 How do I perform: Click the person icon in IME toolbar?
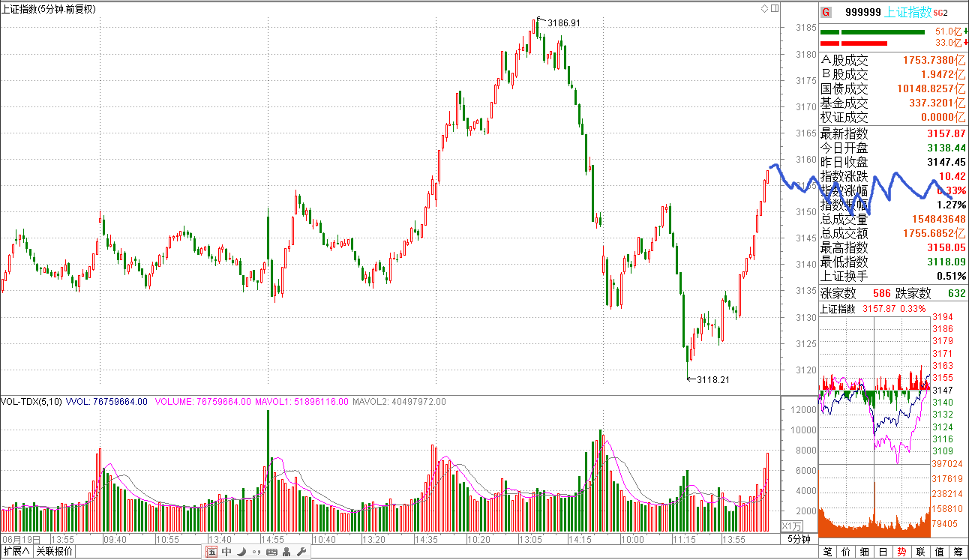click(x=286, y=553)
